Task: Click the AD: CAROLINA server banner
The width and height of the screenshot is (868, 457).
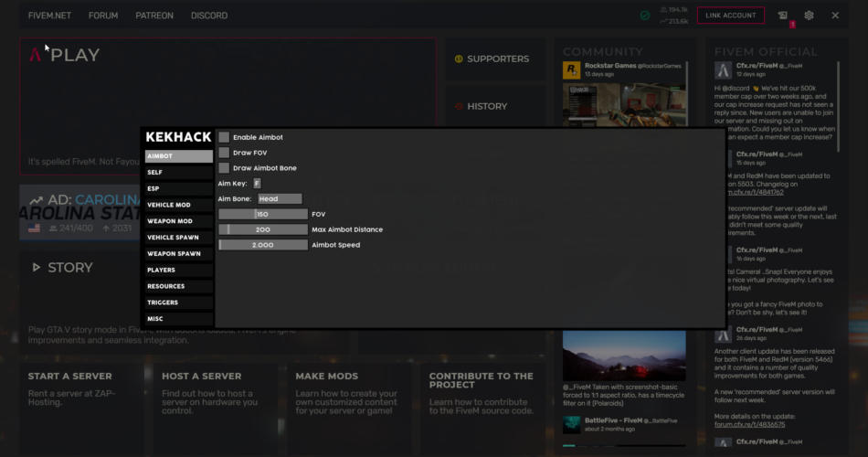Action: tap(80, 213)
